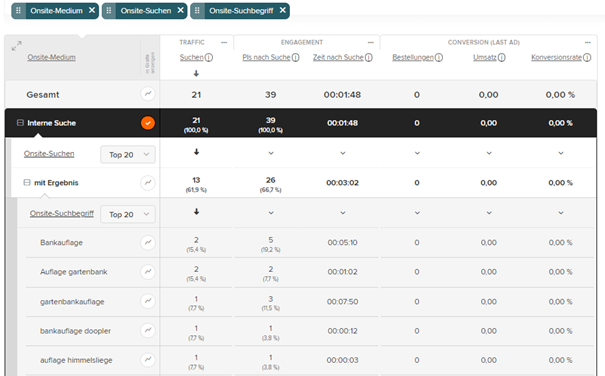
Task: Open info icon next to Konversionsrate
Action: click(x=587, y=58)
